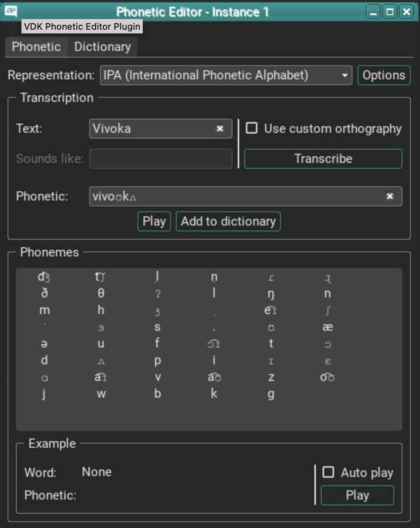Viewport: 420px width, 528px height.
Task: Insert the schwa ə phoneme
Action: coord(44,344)
